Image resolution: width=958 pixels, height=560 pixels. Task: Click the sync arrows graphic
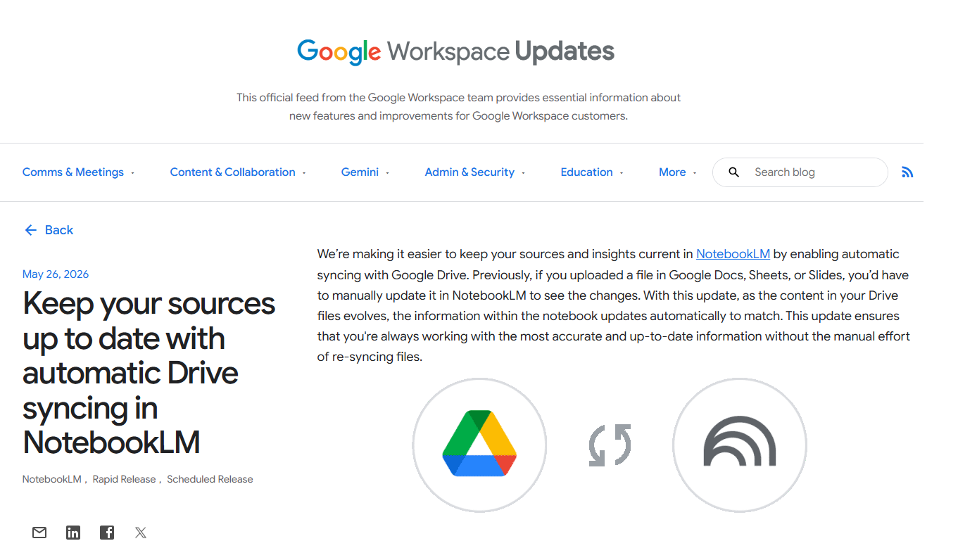[x=610, y=445]
